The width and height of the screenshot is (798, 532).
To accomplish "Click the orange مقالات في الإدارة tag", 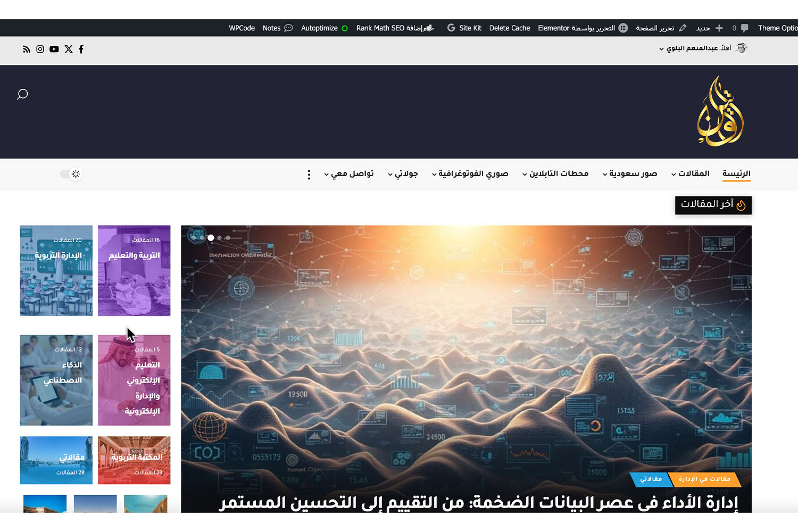I will point(704,479).
